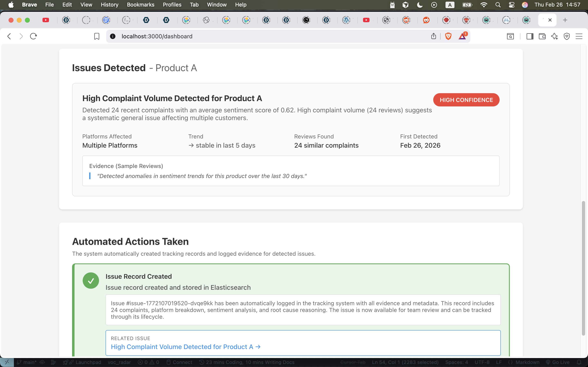Click the Brave Shields lion icon
The height and width of the screenshot is (367, 588).
(448, 36)
